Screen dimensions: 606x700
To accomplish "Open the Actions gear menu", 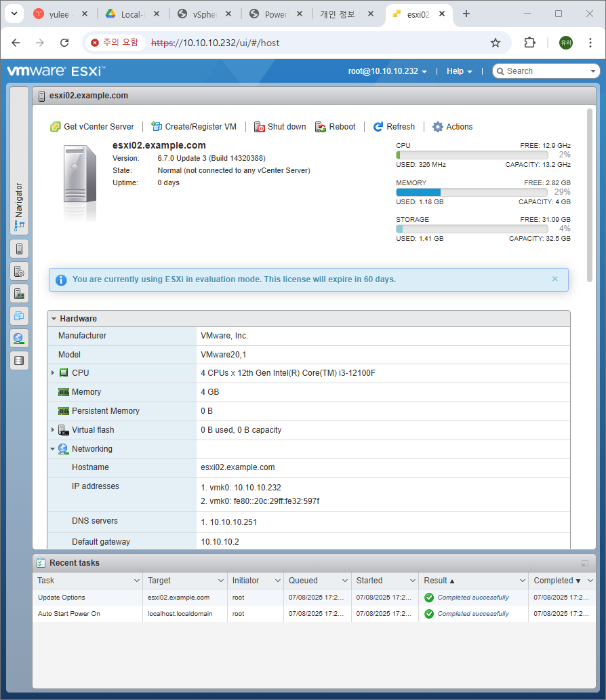I will [x=453, y=127].
